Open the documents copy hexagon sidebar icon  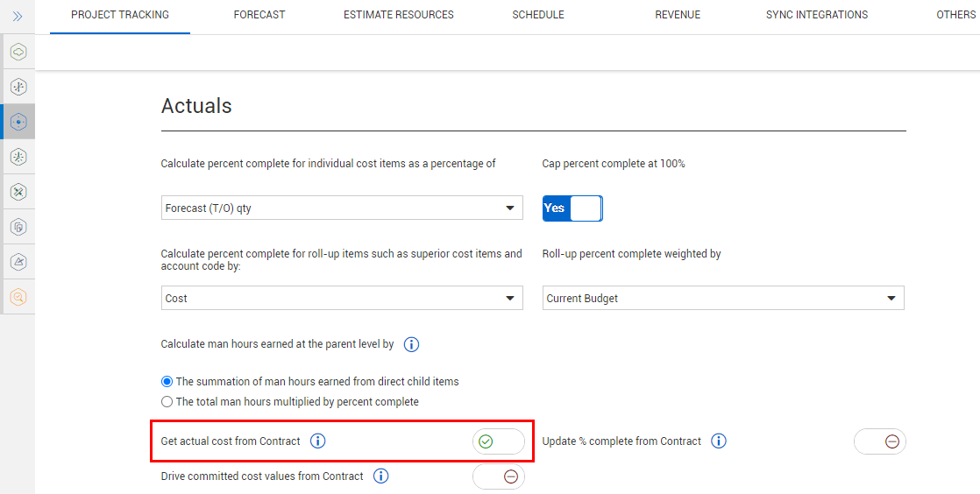pos(18,227)
